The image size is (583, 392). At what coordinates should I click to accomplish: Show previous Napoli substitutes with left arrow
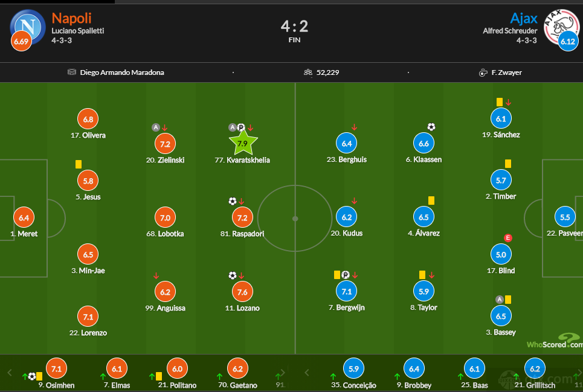pyautogui.click(x=10, y=372)
